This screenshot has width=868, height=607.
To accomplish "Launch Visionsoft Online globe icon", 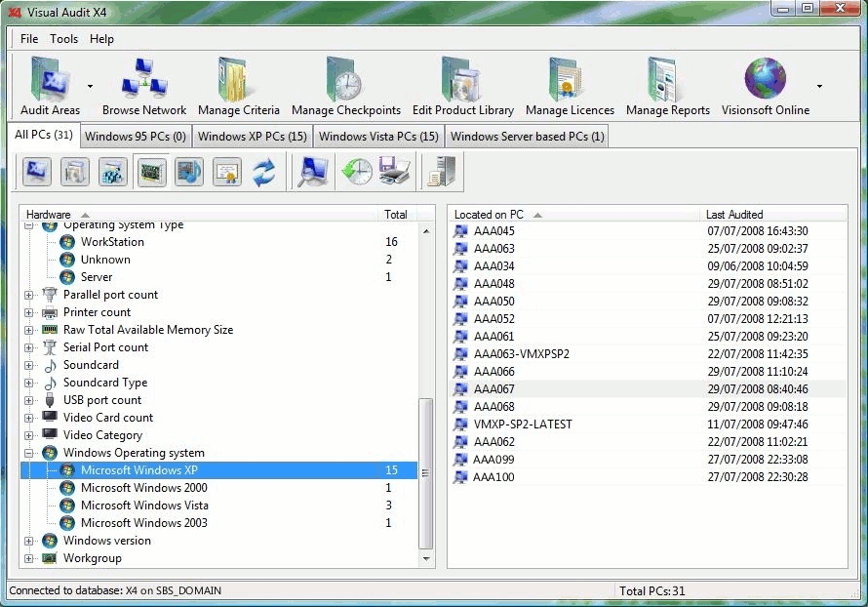I will [x=765, y=87].
